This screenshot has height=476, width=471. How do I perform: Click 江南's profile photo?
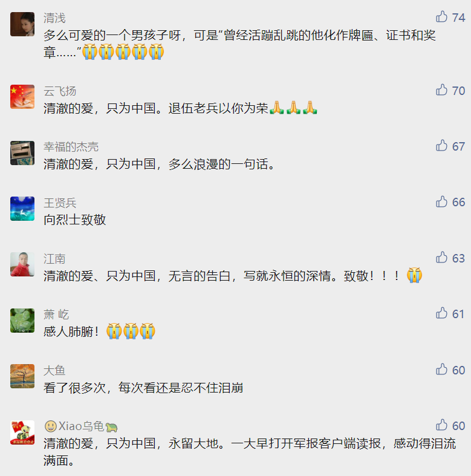22,264
